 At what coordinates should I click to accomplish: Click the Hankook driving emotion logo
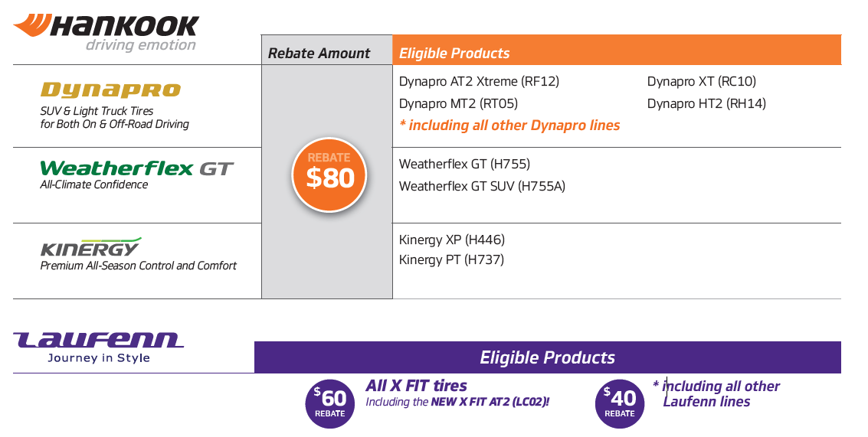pyautogui.click(x=106, y=33)
